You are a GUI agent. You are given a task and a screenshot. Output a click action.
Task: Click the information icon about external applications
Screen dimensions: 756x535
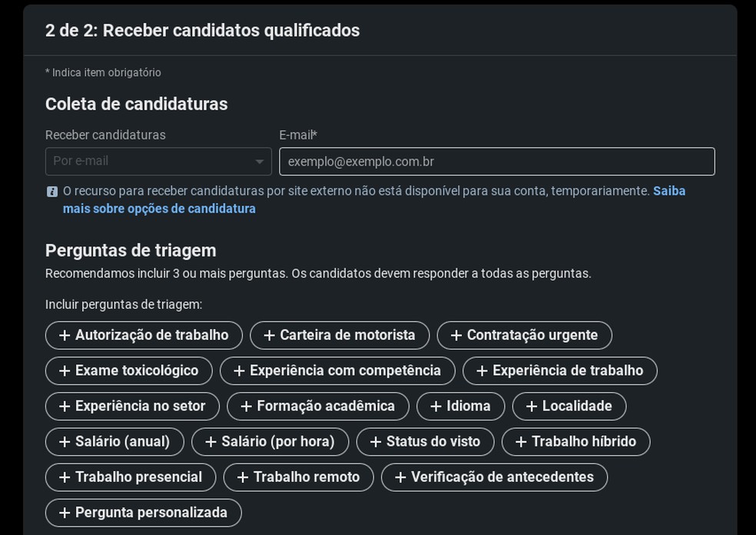[50, 191]
